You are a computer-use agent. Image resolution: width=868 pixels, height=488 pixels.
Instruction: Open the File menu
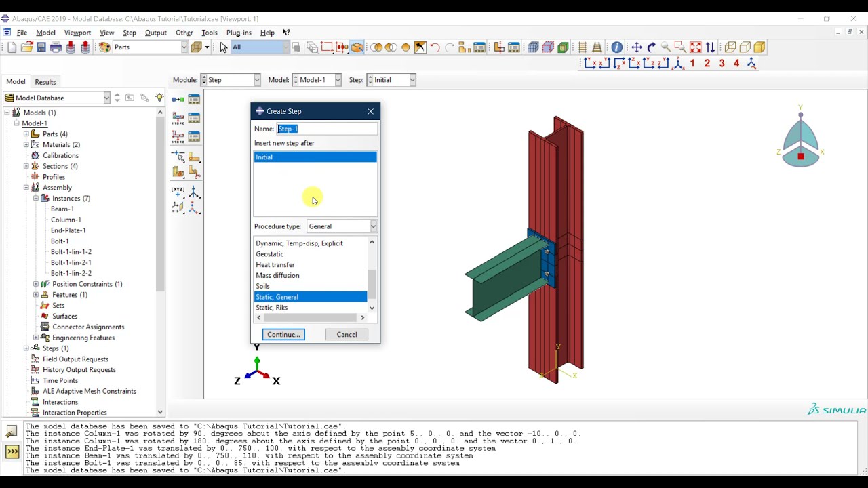pyautogui.click(x=22, y=33)
